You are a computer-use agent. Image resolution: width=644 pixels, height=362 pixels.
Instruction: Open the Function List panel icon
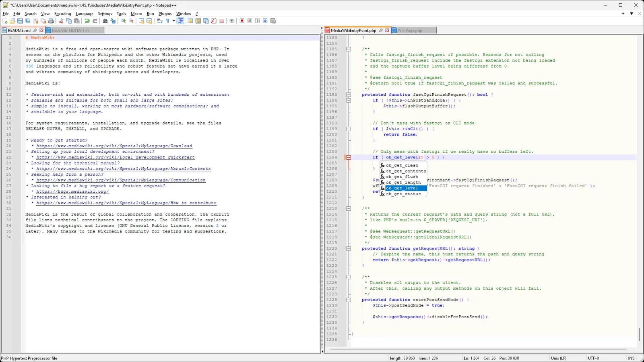(x=213, y=21)
